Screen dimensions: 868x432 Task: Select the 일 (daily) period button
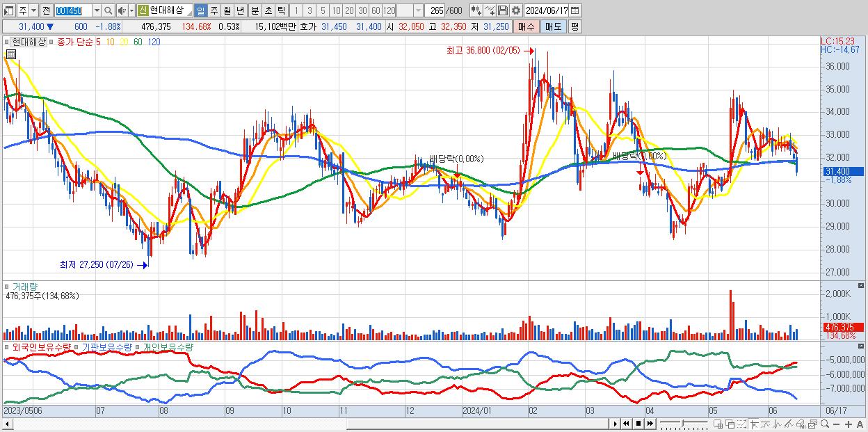click(200, 10)
